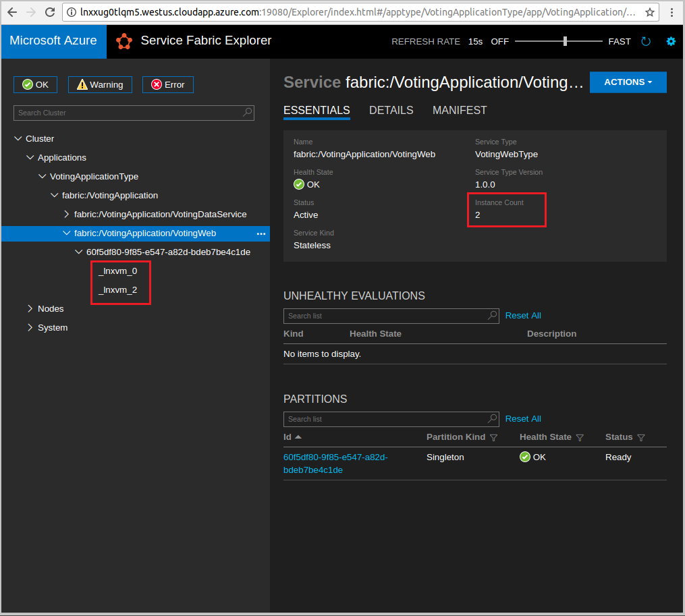Open the ellipsis menu on the VotingWeb item

click(x=261, y=233)
